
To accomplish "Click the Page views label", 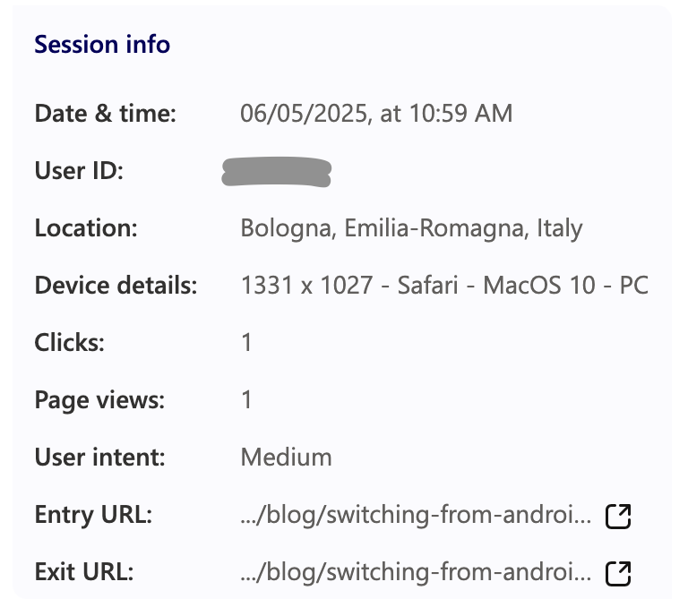I will (99, 400).
